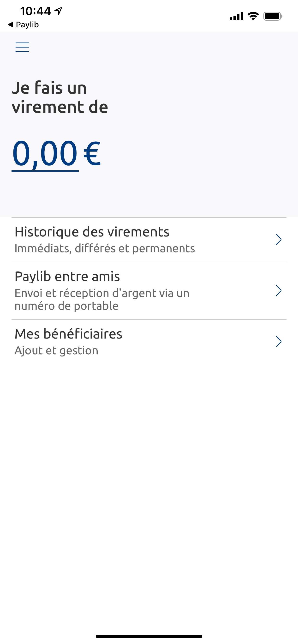
Task: Tap the cellular signal bars icon
Action: (236, 16)
